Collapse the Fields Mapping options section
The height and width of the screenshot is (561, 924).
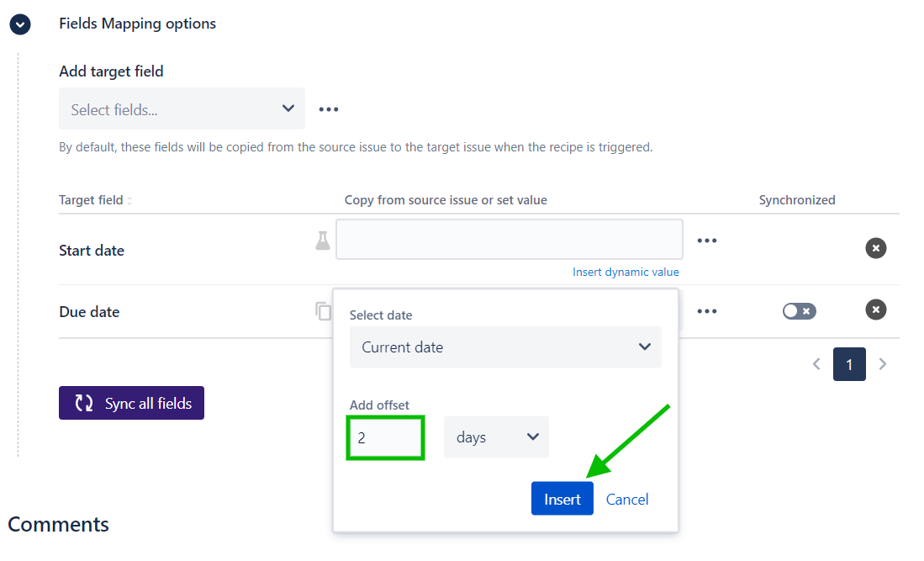20,24
